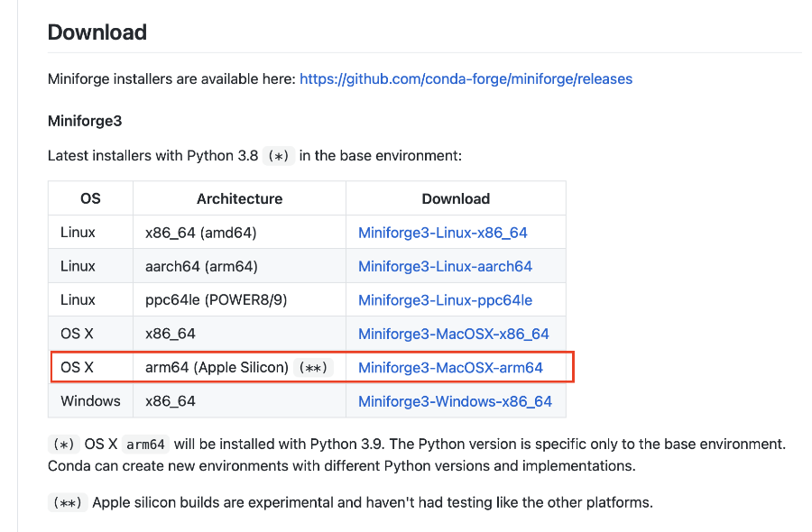
Task: Click the Download column header in table
Action: coord(456,198)
